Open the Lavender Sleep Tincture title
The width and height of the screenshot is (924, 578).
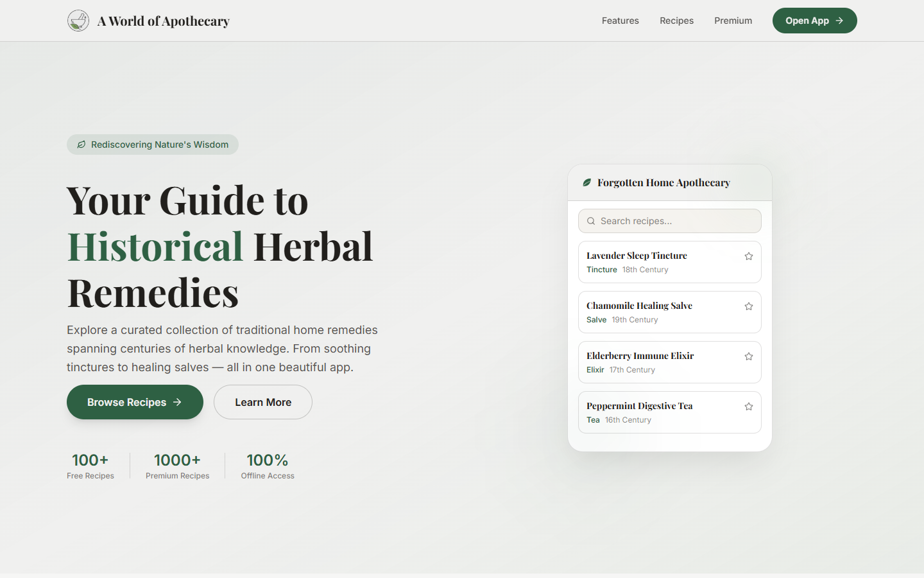tap(637, 256)
